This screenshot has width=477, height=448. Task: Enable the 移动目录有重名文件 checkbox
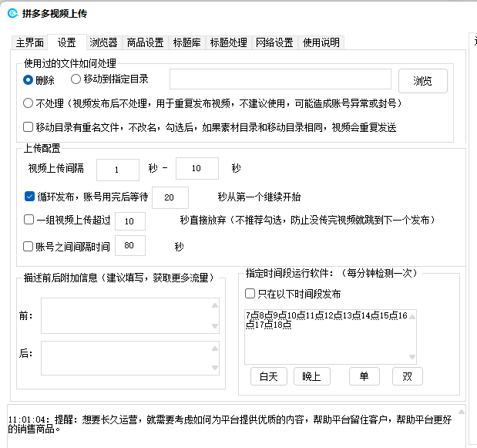click(x=29, y=127)
